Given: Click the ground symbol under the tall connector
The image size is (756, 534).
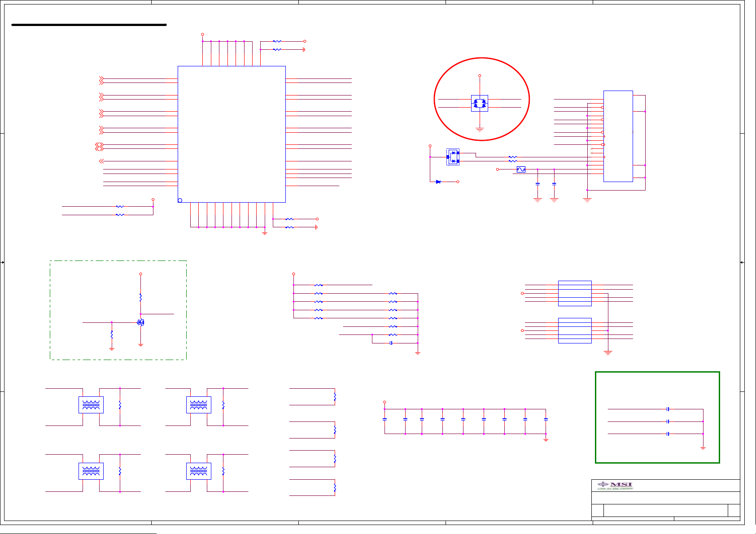Looking at the screenshot, I should (587, 200).
